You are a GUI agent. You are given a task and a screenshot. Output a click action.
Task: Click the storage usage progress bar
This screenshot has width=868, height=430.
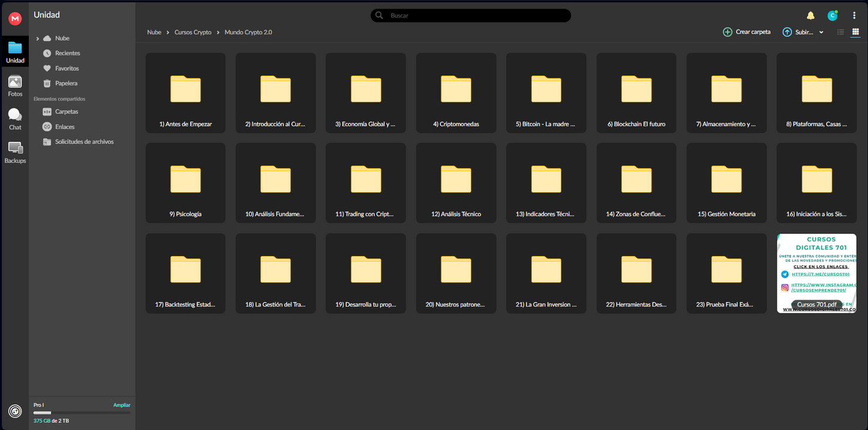coord(81,413)
